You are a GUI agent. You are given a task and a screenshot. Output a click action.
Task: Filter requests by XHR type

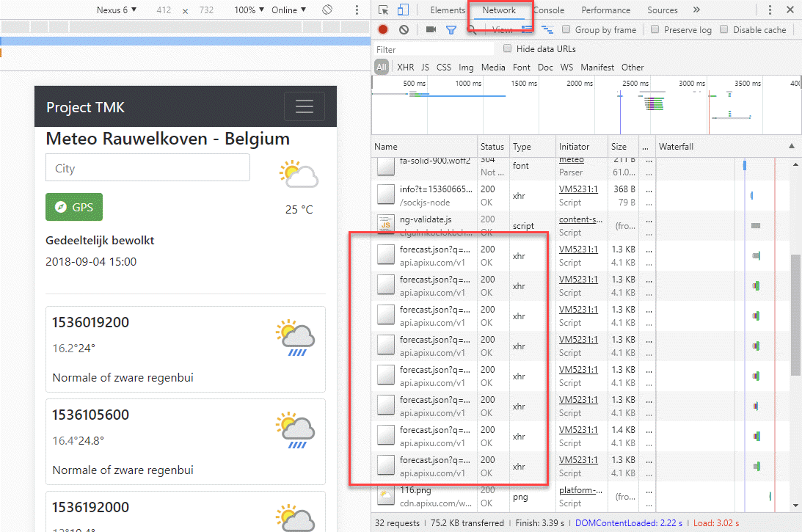(x=405, y=68)
